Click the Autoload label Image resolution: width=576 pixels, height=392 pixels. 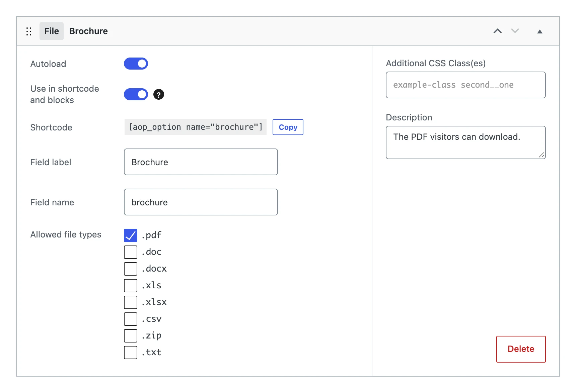[x=48, y=64]
